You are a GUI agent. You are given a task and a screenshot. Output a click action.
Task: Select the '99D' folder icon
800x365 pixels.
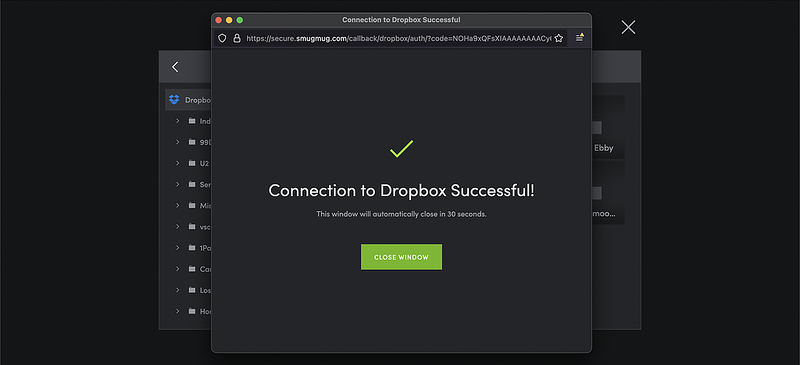click(x=192, y=142)
